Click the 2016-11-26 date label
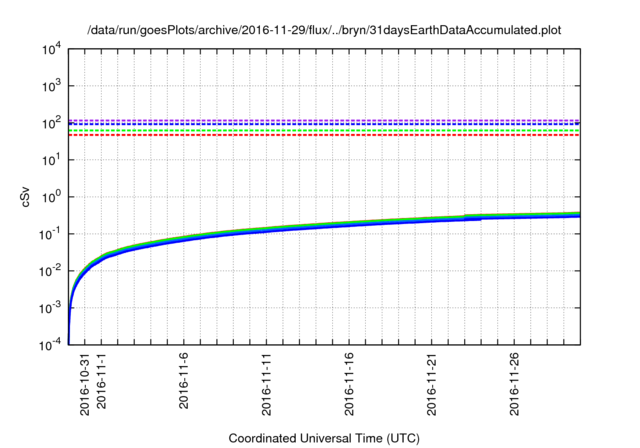This screenshot has height=448, width=640. coord(514,384)
